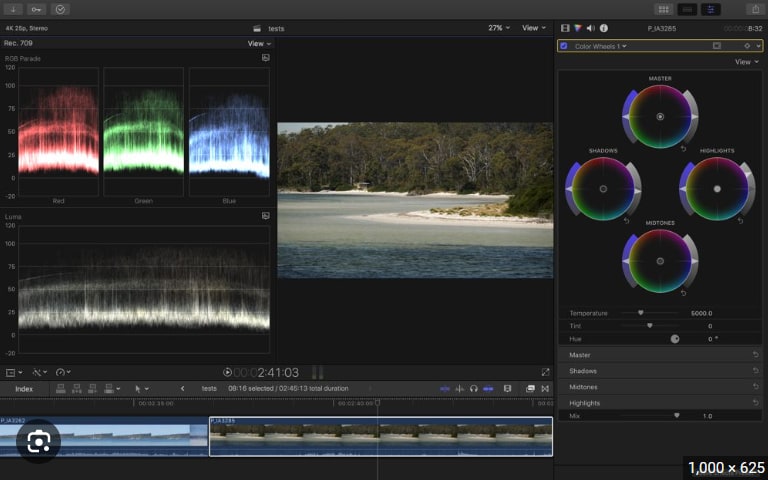Toggle the inspector sliders button
Screen dimensions: 768x480
tap(711, 9)
